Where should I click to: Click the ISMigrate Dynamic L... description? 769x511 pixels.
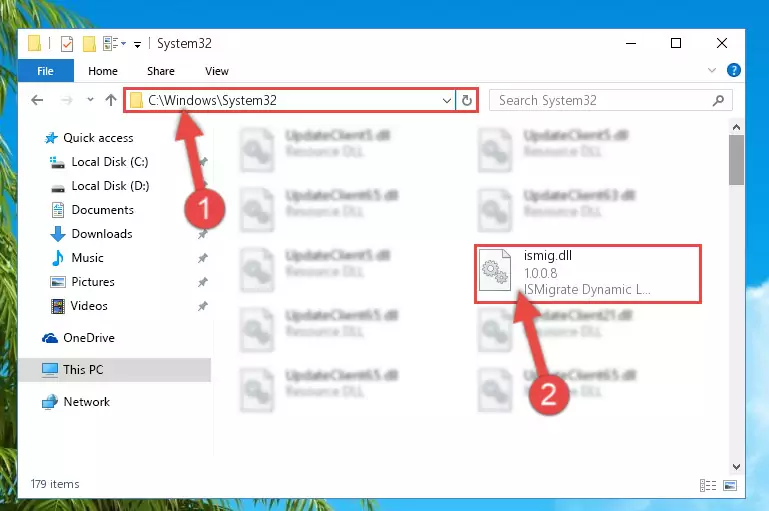[x=587, y=290]
